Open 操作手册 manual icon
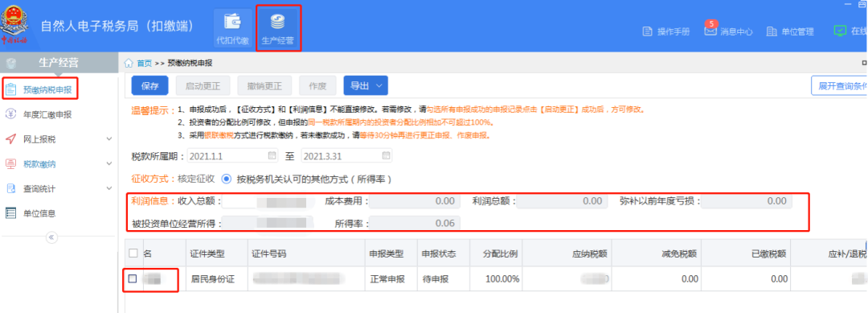This screenshot has width=868, height=313. point(647,31)
